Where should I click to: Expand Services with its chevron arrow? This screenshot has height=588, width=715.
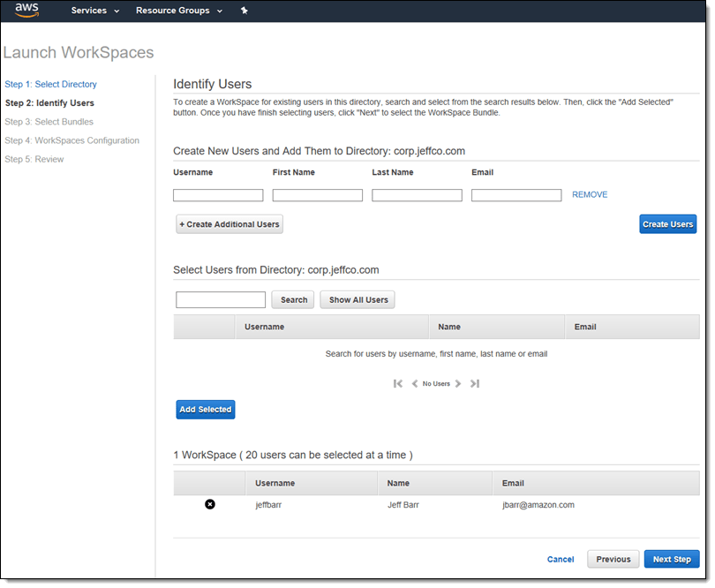pyautogui.click(x=116, y=11)
